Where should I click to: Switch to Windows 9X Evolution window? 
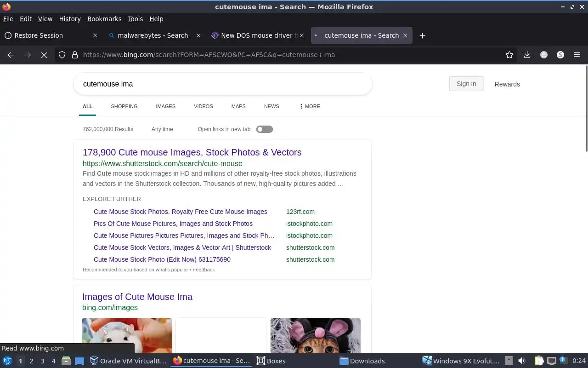(461, 361)
